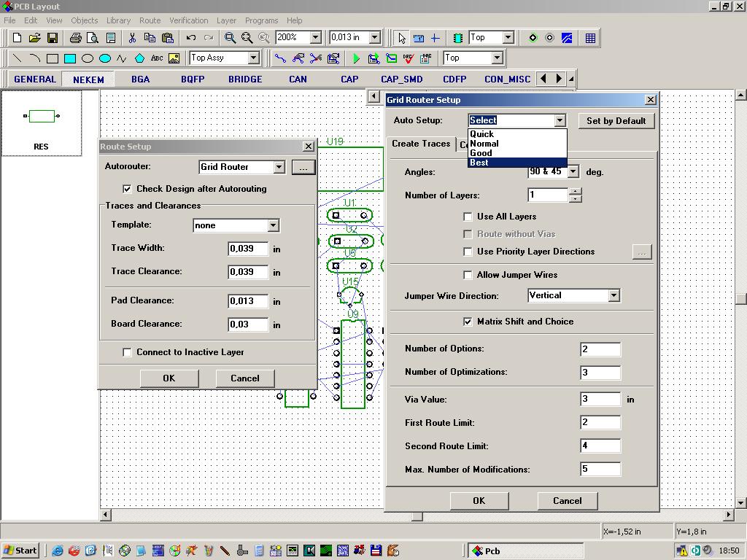Start manual trace routing tool

281,58
